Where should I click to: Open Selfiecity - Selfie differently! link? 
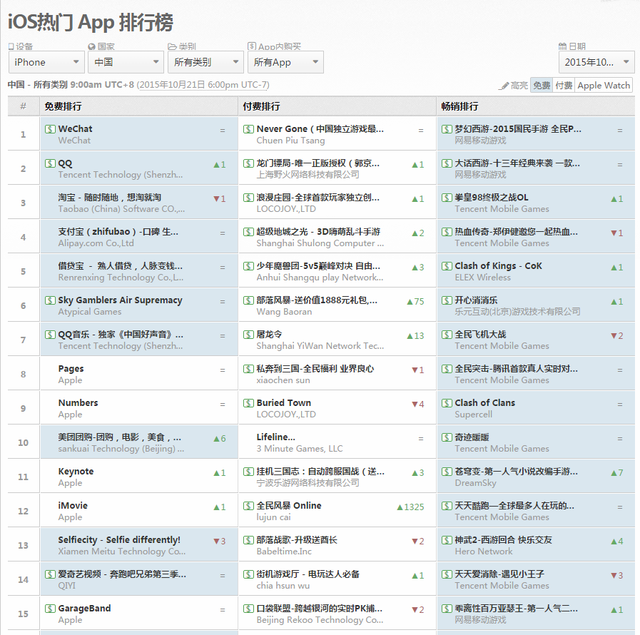pos(119,540)
